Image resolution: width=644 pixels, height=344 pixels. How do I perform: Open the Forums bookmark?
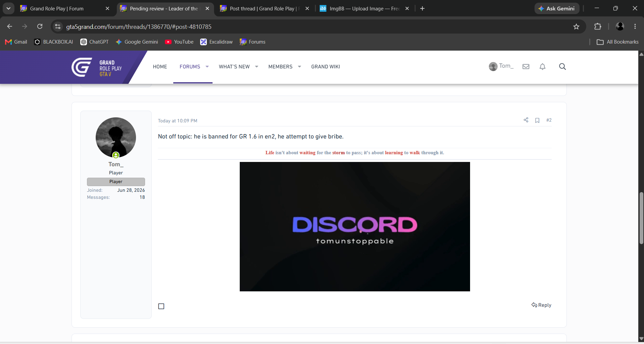point(252,42)
